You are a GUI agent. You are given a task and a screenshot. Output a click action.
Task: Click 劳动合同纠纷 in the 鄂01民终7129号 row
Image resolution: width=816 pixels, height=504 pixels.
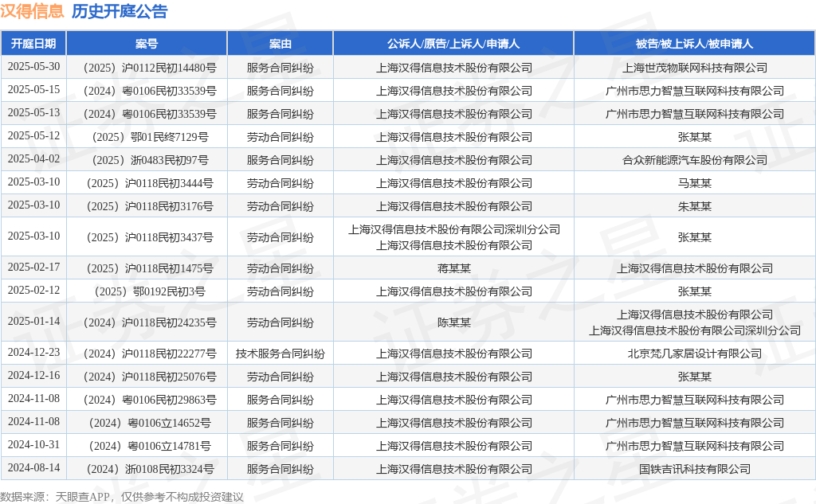[x=280, y=137]
